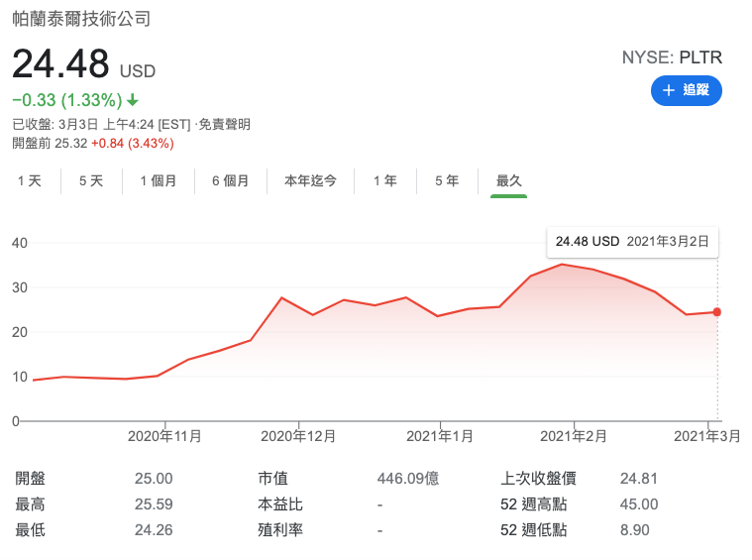Click the 2021年2月 axis label
752x560 pixels.
click(x=574, y=436)
